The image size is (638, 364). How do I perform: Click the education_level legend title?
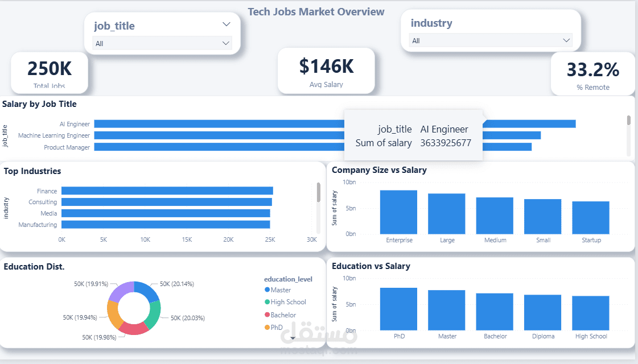[288, 279]
